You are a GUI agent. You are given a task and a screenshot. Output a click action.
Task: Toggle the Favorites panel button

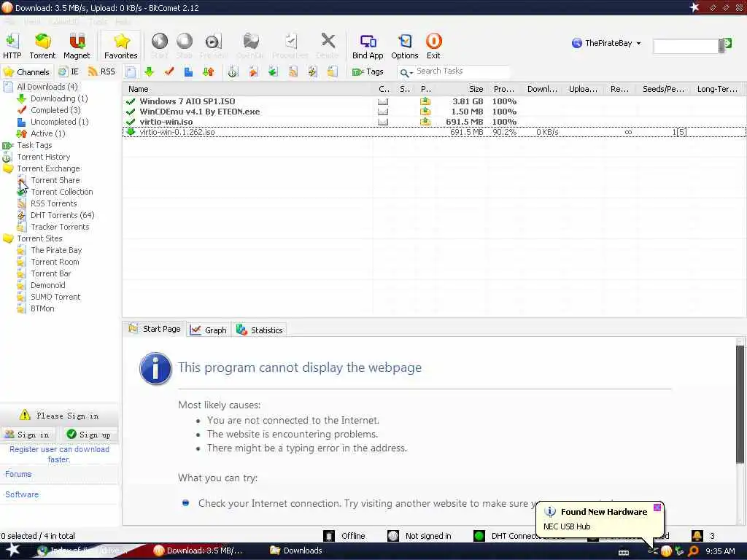point(121,46)
